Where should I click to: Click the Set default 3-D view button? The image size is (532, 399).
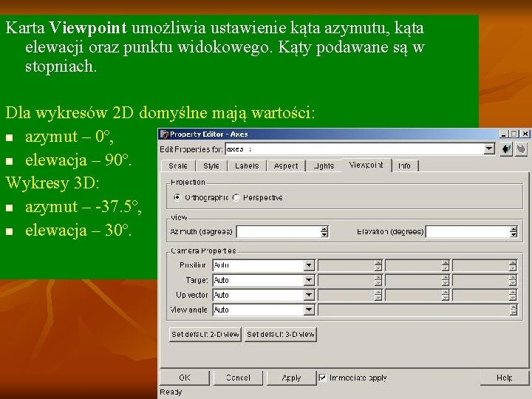point(281,335)
